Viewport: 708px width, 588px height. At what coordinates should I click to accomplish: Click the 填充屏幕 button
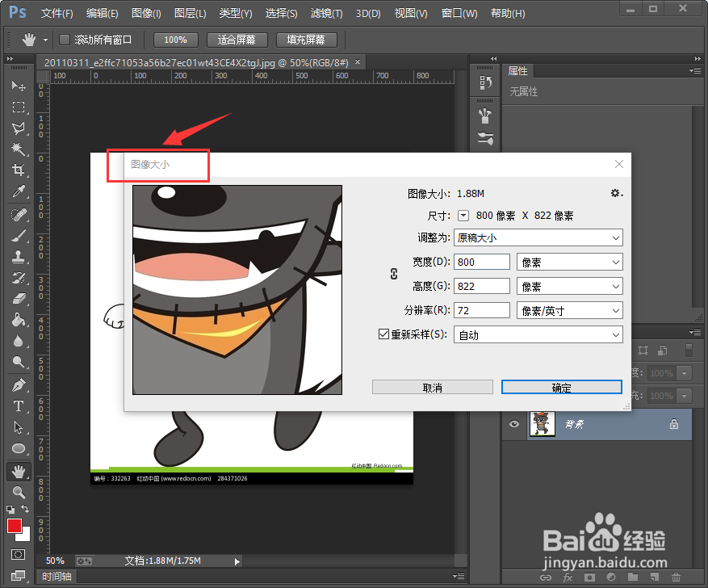(306, 40)
